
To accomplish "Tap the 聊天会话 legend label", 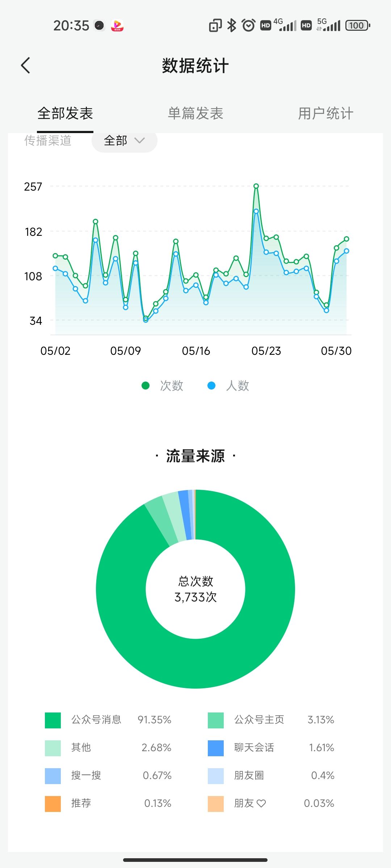I will 254,748.
